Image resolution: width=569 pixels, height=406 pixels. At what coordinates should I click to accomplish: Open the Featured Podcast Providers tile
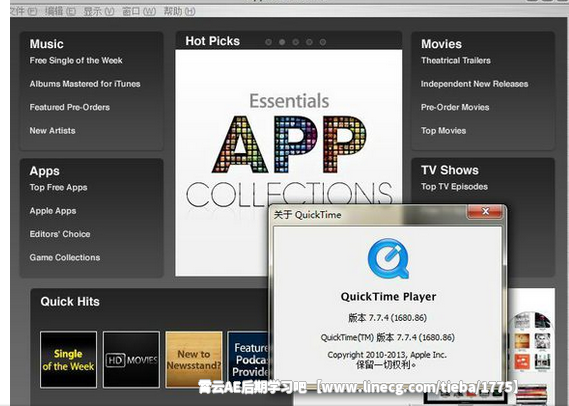(x=248, y=360)
